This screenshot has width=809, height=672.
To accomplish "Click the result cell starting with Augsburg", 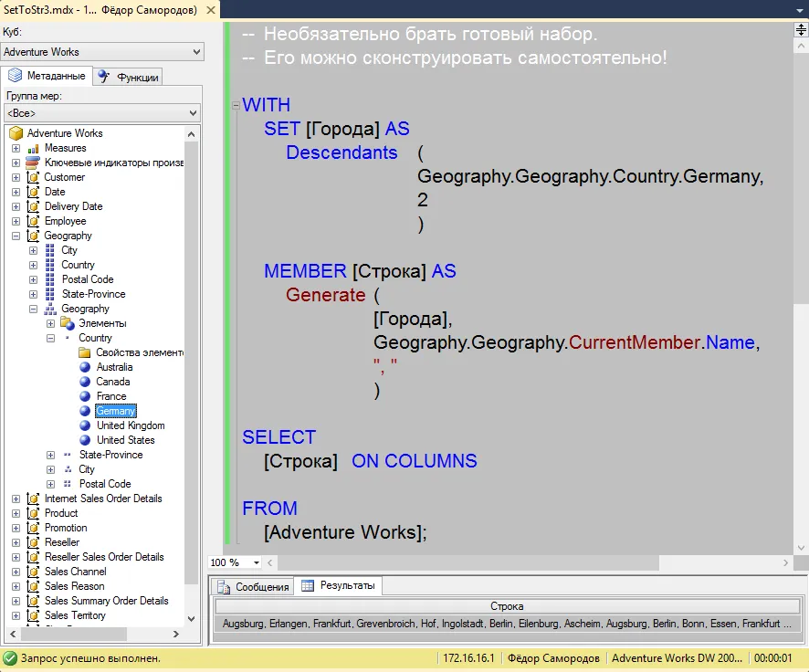I will point(507,624).
